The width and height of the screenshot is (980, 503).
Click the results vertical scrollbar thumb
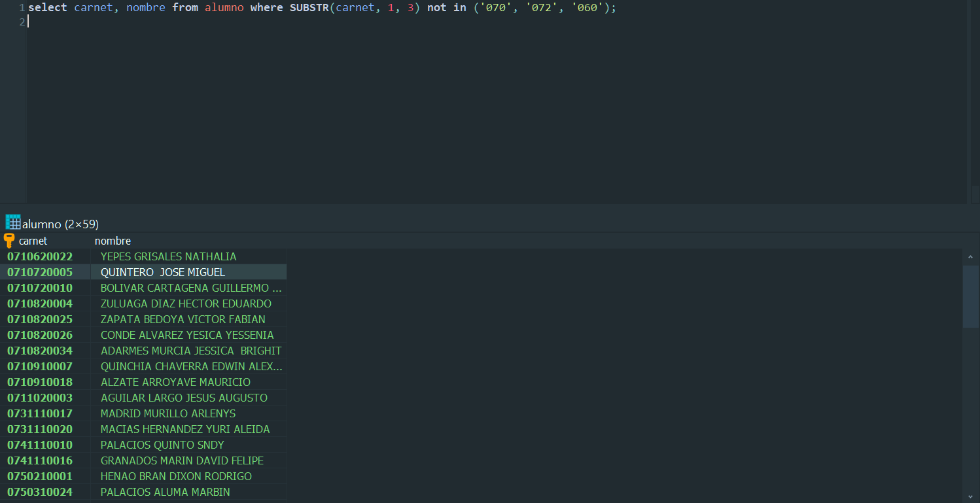[x=970, y=296]
